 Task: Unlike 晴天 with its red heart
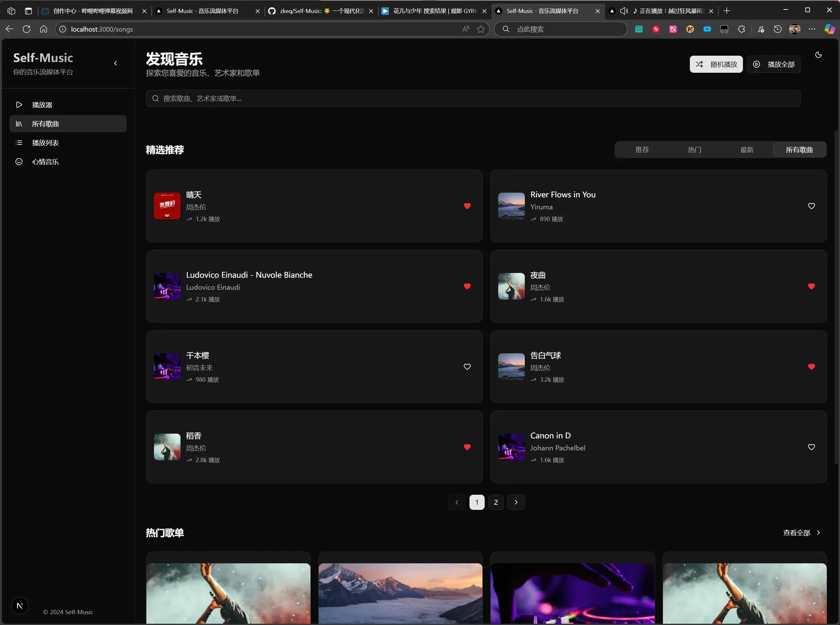467,206
